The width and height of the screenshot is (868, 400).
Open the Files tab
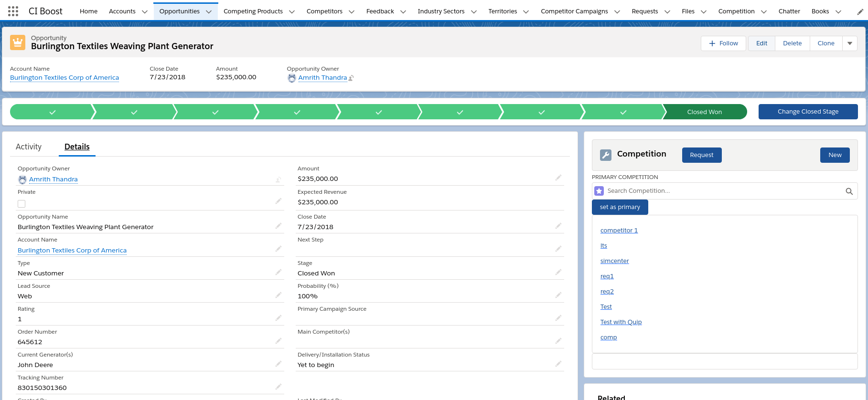click(x=688, y=11)
